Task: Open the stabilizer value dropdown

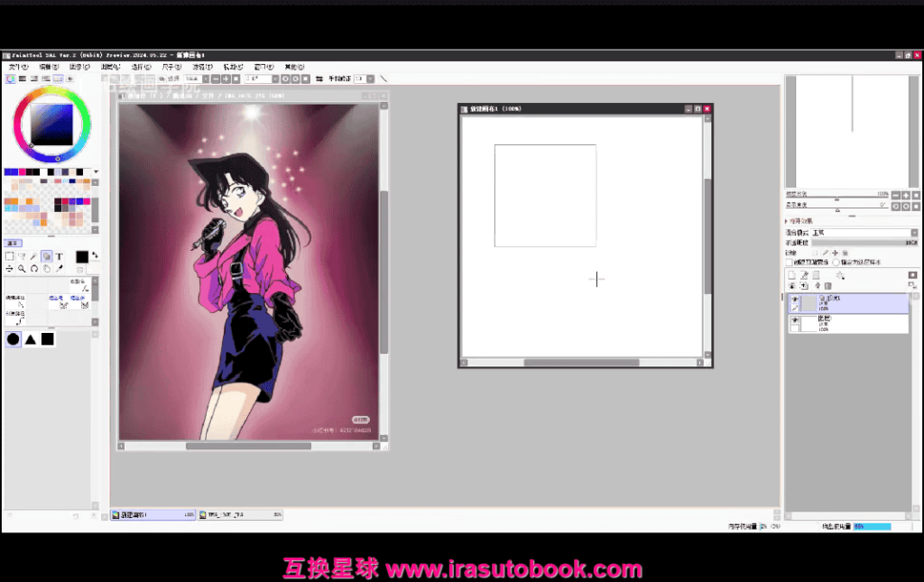Action: click(x=370, y=79)
